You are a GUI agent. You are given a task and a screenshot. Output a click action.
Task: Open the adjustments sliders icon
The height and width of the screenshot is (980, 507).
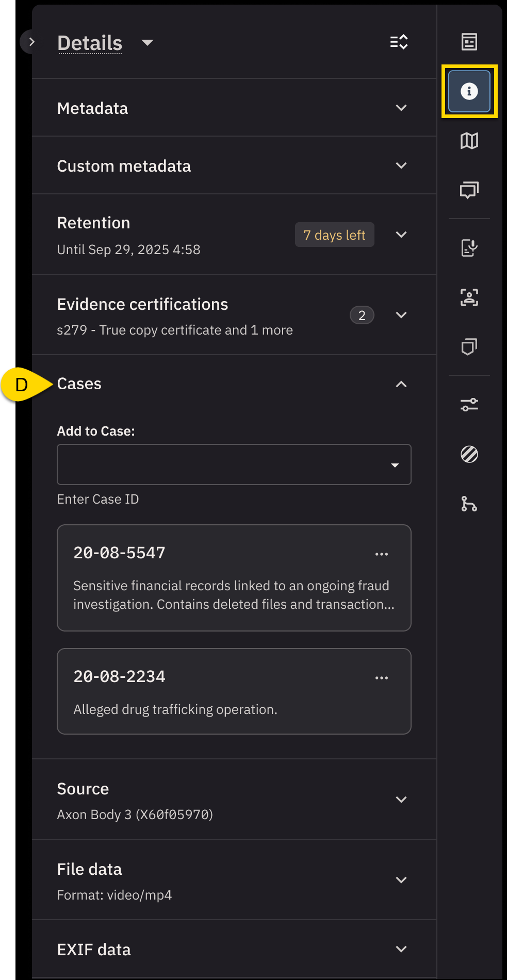[469, 405]
